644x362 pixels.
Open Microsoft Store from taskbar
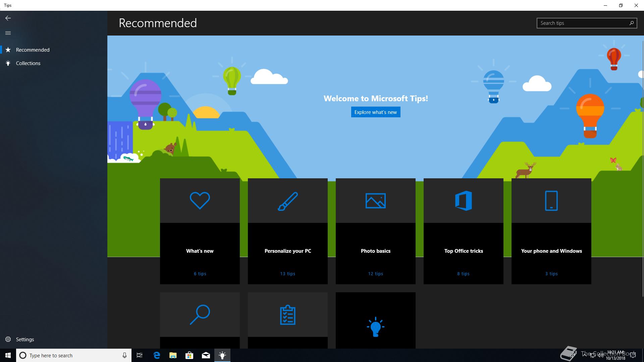coord(189,355)
